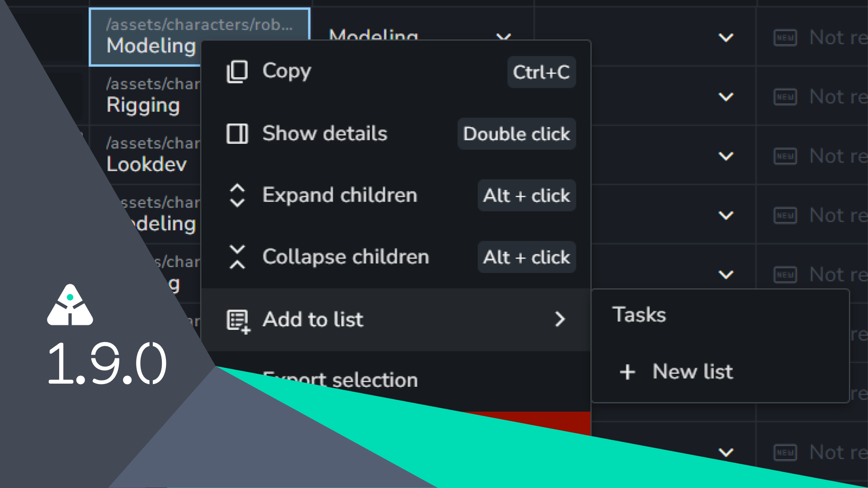Screen dimensions: 868x488
Task: Choose Tasks list in the submenu
Action: pyautogui.click(x=639, y=315)
